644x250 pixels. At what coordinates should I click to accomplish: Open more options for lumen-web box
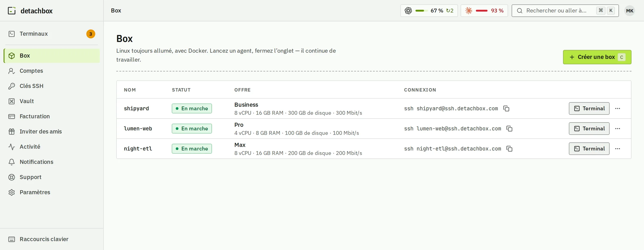pyautogui.click(x=617, y=129)
